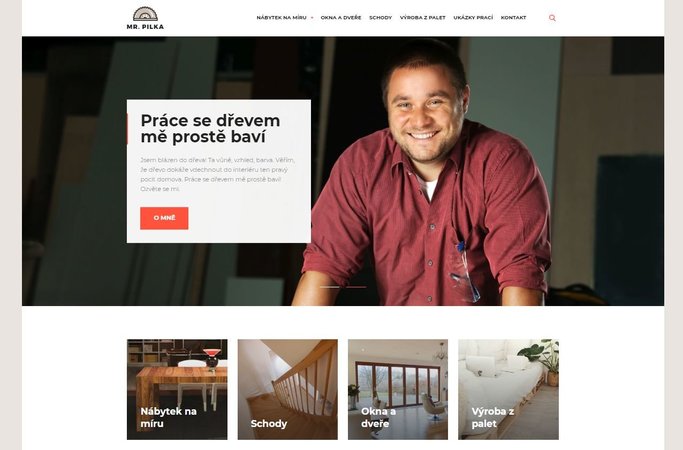The width and height of the screenshot is (683, 450).
Task: Click the search magnifier icon
Action: point(552,18)
